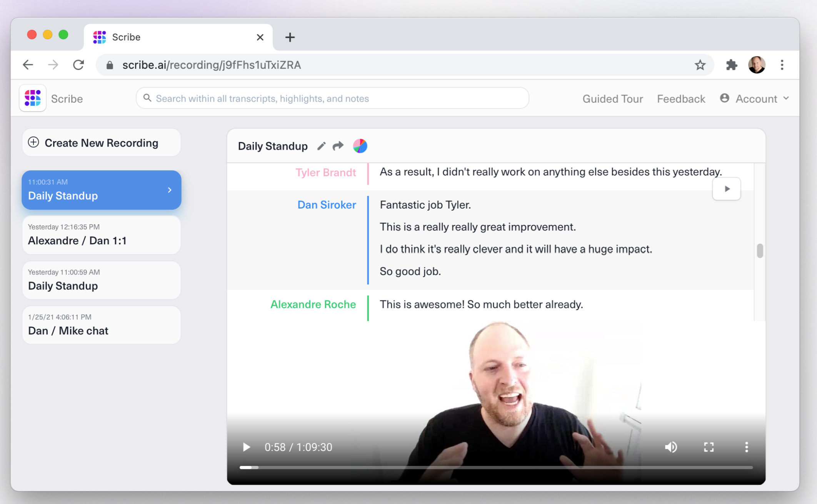The width and height of the screenshot is (817, 504).
Task: Expand the Daily Standup recording with the chevron
Action: (169, 190)
